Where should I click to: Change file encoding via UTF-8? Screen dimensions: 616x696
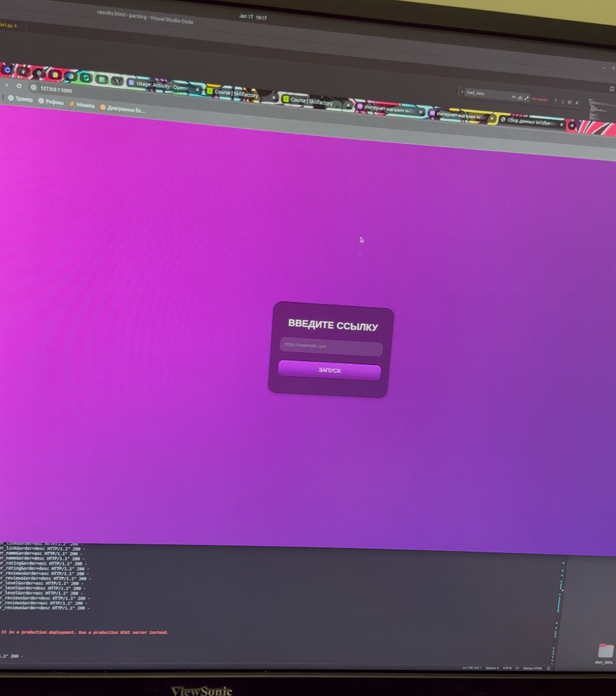tap(507, 668)
